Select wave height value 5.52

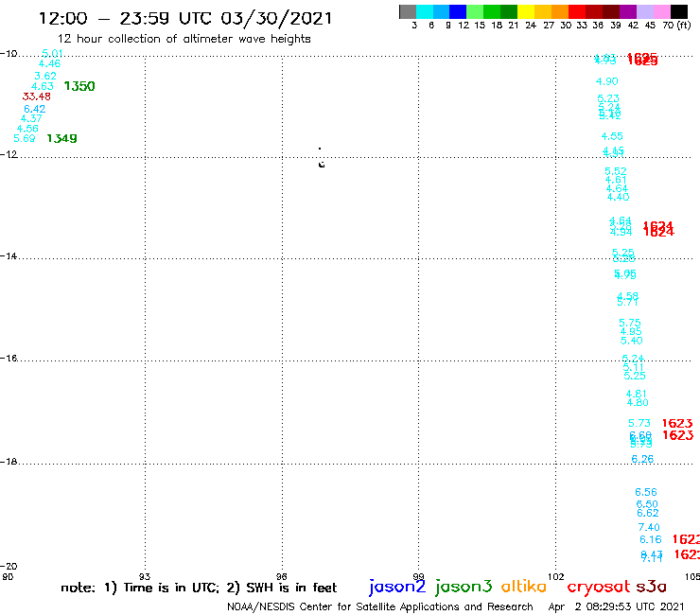coord(616,171)
